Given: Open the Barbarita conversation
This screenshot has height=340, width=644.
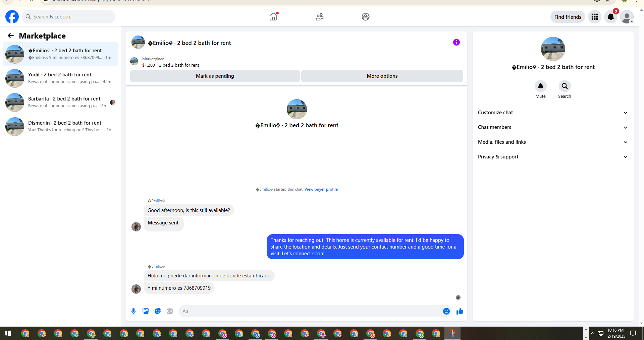Looking at the screenshot, I should pos(60,103).
